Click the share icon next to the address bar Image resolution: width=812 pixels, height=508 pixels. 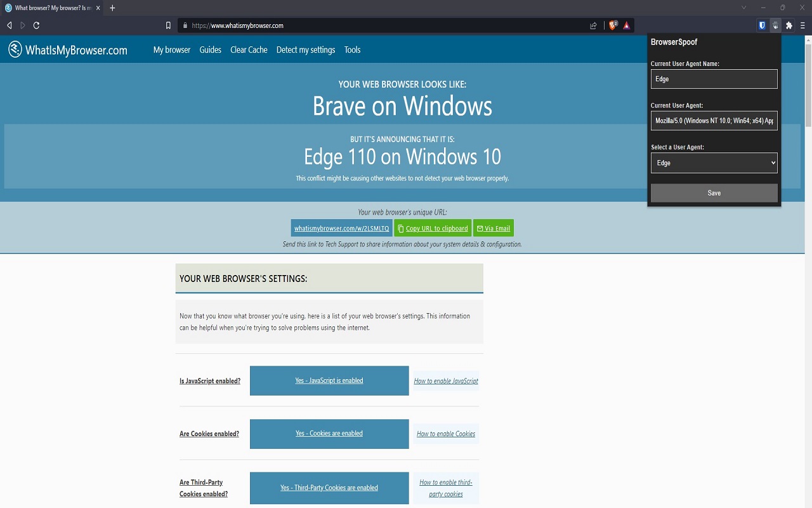coord(593,25)
